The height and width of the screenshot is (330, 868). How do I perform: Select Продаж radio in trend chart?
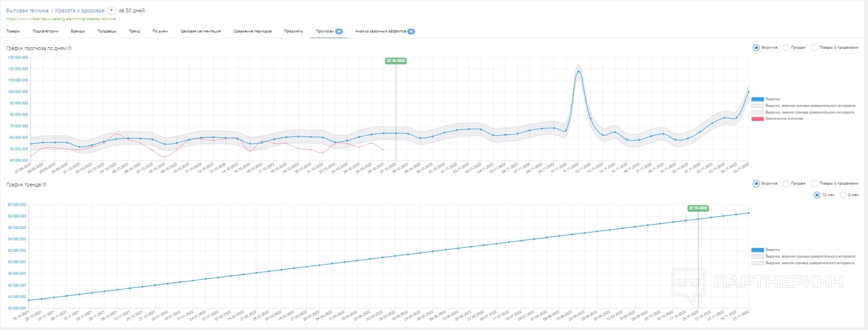pos(786,184)
